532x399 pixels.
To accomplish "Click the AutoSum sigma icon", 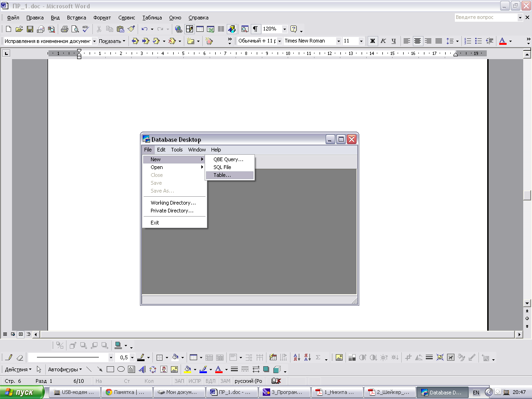I will (x=318, y=357).
